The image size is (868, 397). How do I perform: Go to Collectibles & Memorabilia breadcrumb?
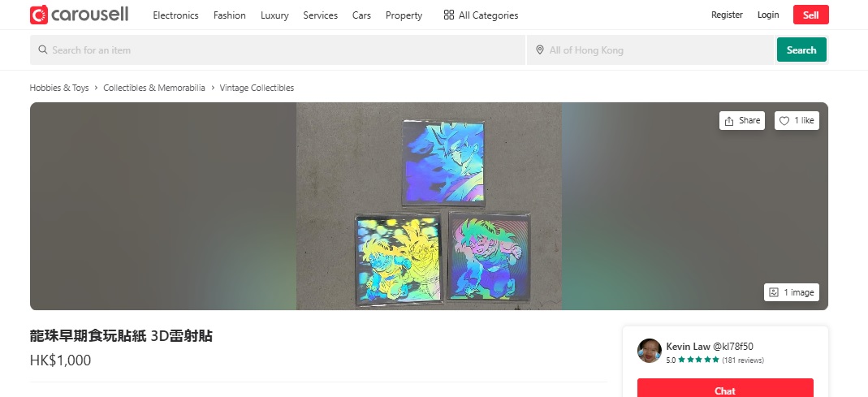[x=154, y=88]
